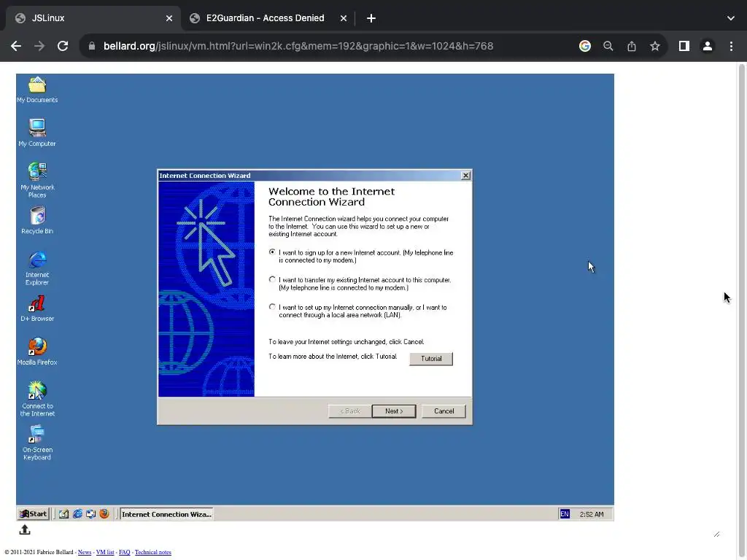747x560 pixels.
Task: Open a new browser tab
Action: pos(371,18)
